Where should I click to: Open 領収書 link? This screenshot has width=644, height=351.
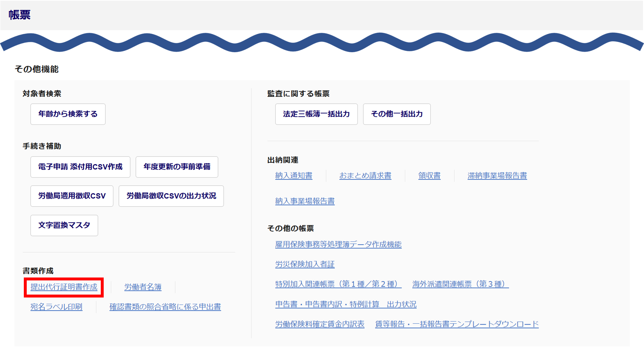[429, 176]
